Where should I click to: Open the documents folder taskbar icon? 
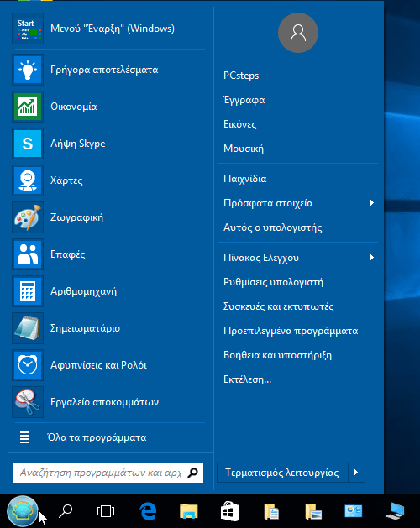tap(271, 511)
